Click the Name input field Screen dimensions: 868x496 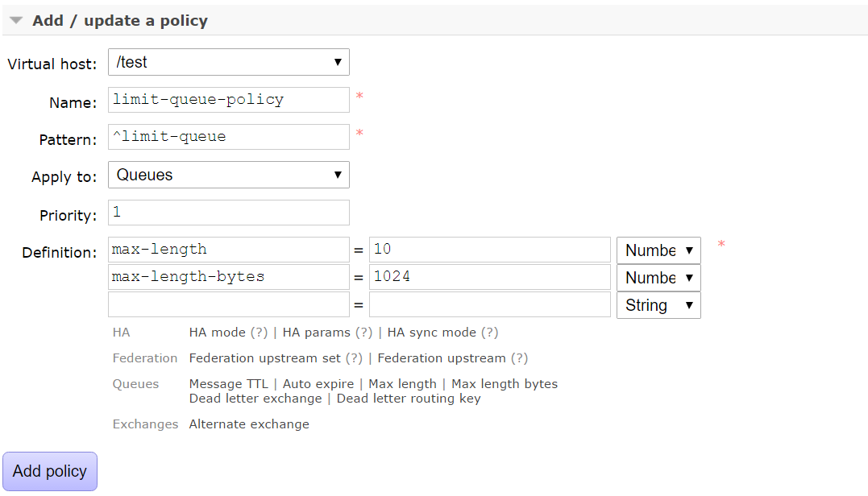coord(228,100)
